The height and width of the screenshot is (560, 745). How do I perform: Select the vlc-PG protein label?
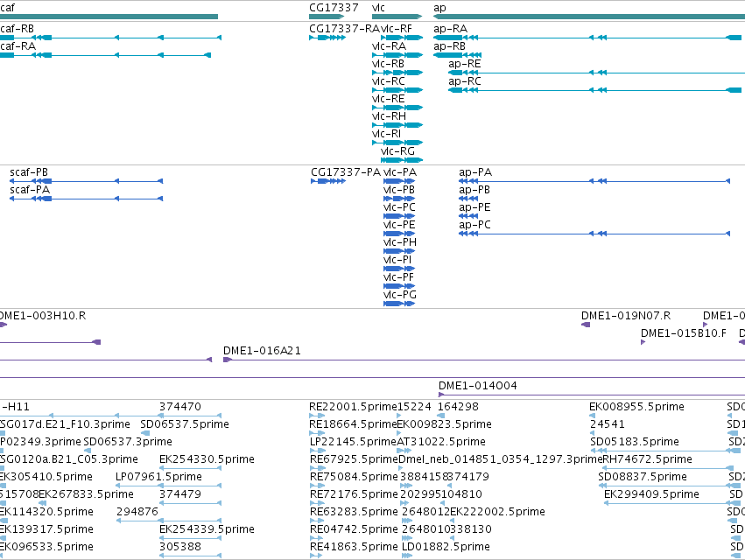click(400, 295)
